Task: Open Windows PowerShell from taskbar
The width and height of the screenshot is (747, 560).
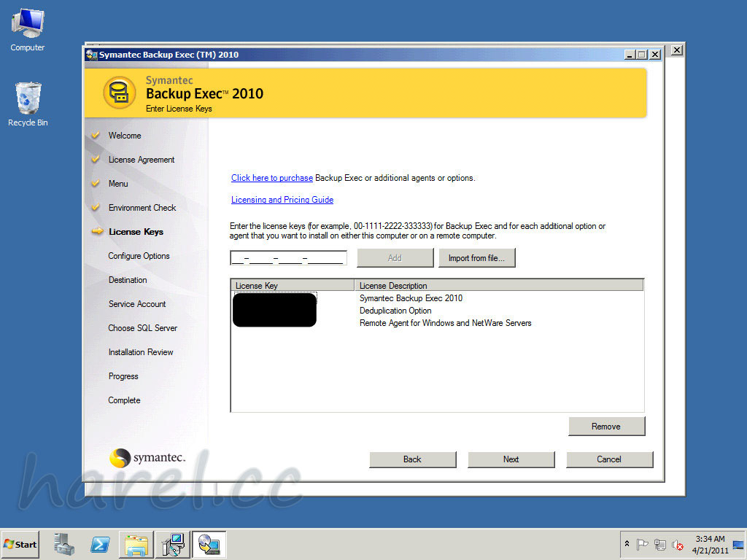Action: tap(100, 544)
